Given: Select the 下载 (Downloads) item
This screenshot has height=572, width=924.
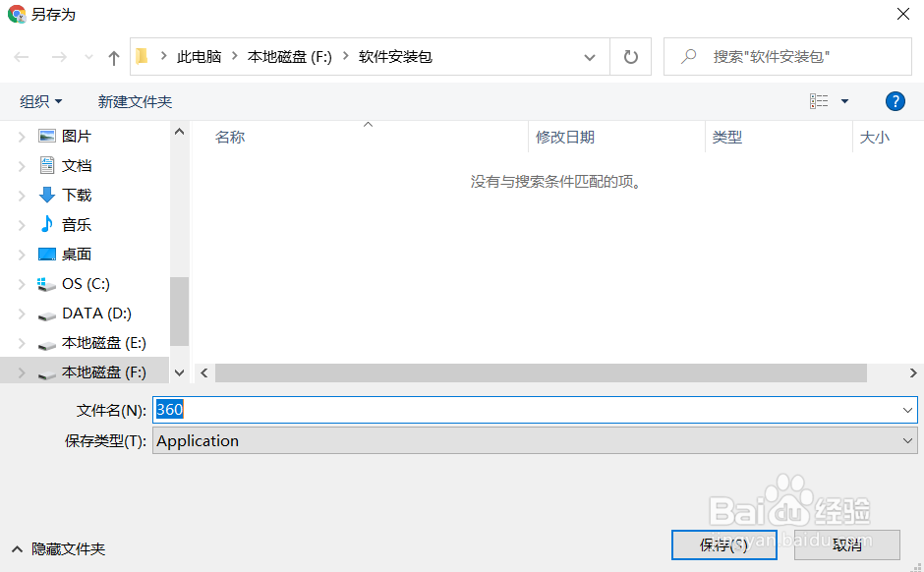Looking at the screenshot, I should (x=77, y=195).
